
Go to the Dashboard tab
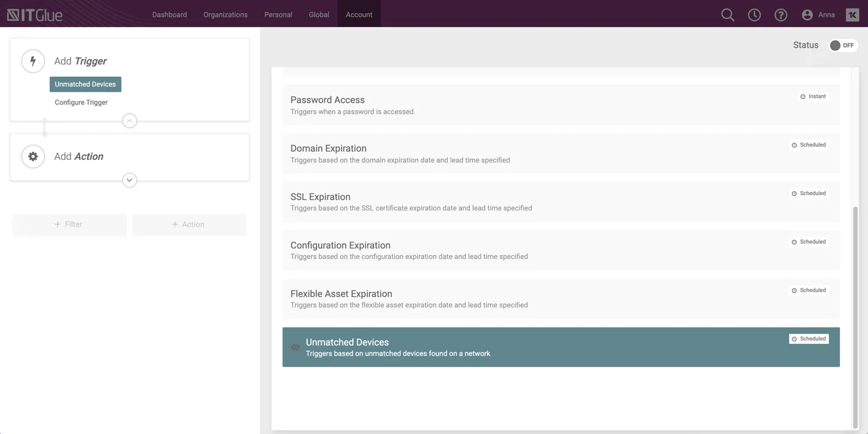(169, 14)
